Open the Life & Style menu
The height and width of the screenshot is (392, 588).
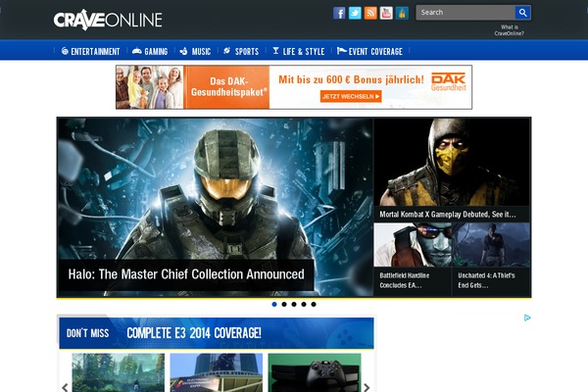[299, 51]
